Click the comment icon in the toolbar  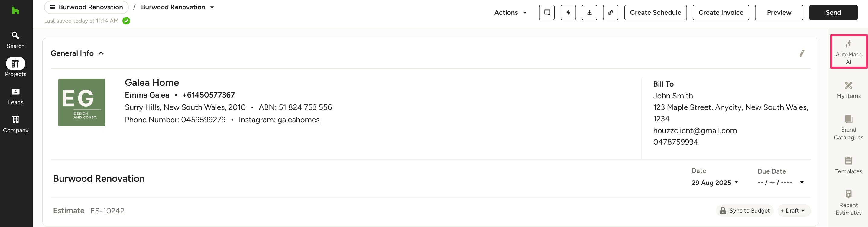click(546, 12)
